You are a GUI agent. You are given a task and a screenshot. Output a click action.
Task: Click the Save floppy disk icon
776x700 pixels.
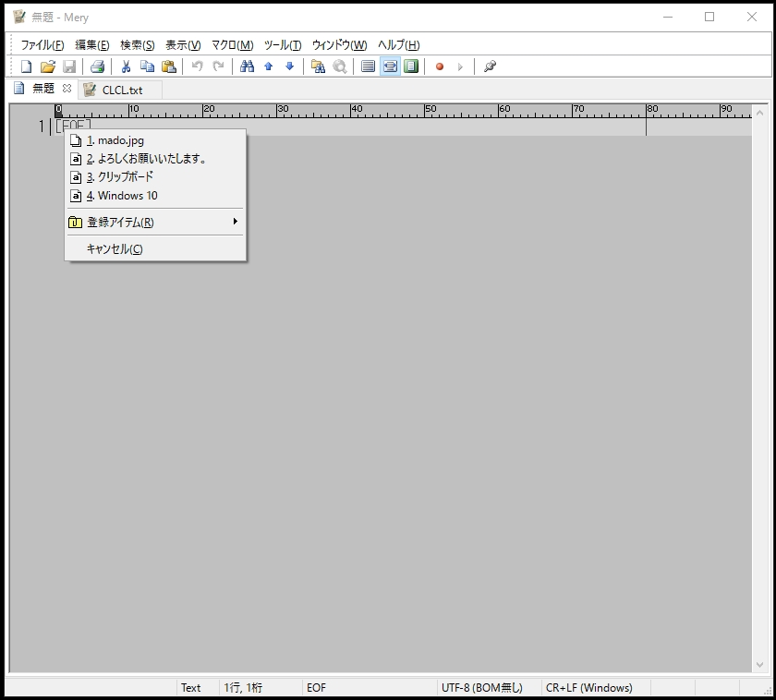coord(69,66)
